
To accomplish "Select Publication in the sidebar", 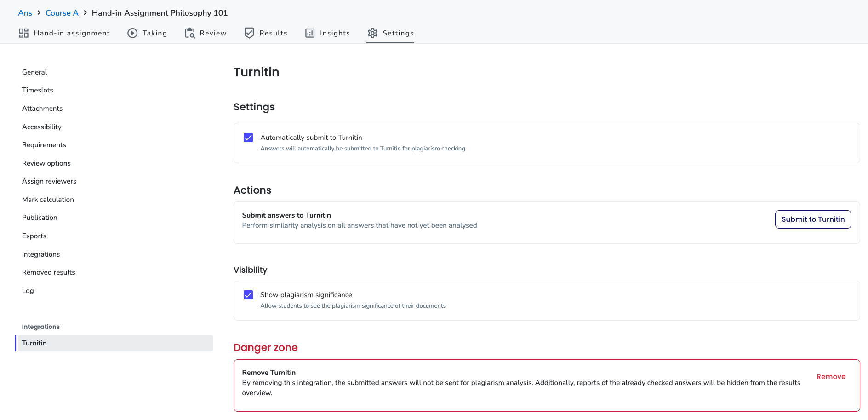I will (x=40, y=218).
